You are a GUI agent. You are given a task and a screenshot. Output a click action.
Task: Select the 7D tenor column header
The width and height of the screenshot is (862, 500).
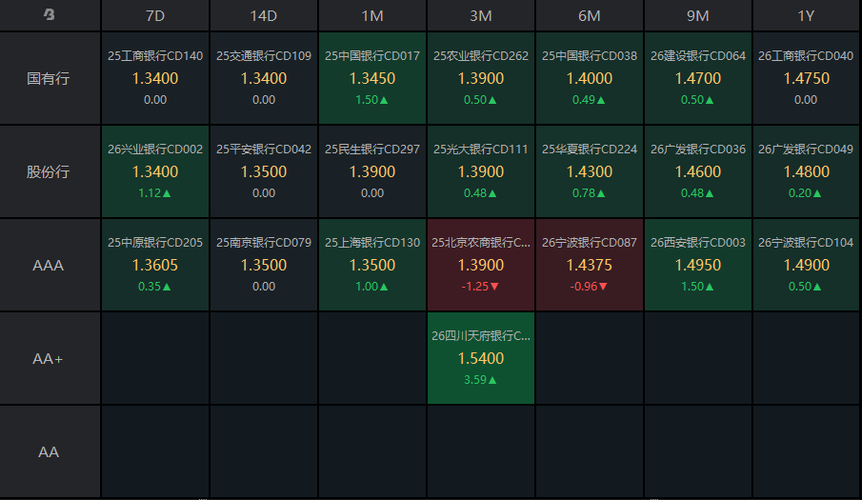155,16
